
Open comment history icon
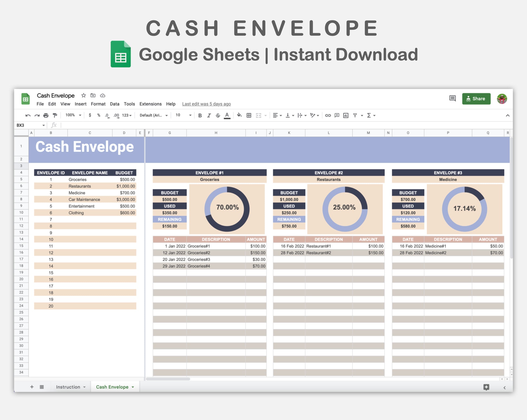tap(452, 98)
